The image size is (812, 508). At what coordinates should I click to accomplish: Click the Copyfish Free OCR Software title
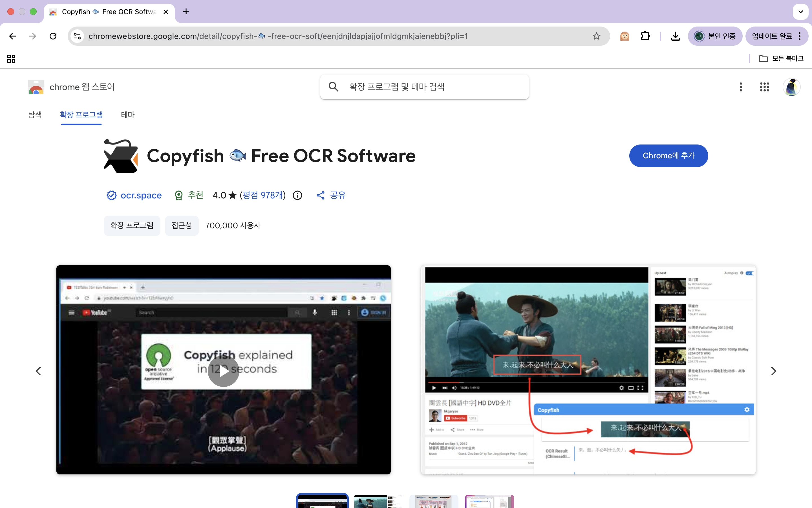(281, 156)
